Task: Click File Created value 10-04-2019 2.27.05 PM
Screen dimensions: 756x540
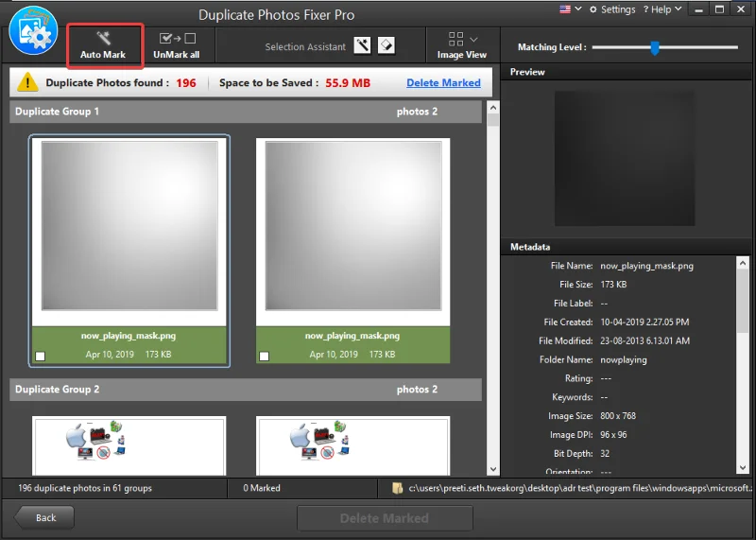Action: (644, 322)
